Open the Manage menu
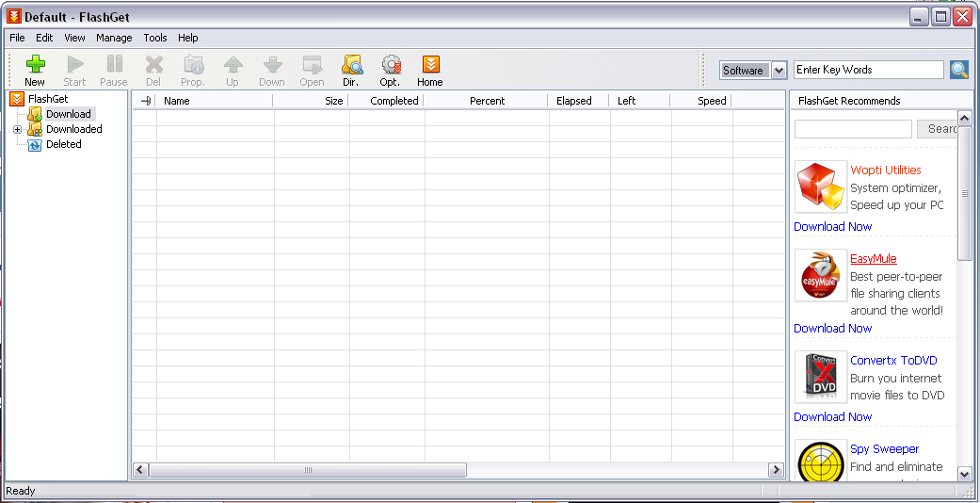 pos(114,38)
